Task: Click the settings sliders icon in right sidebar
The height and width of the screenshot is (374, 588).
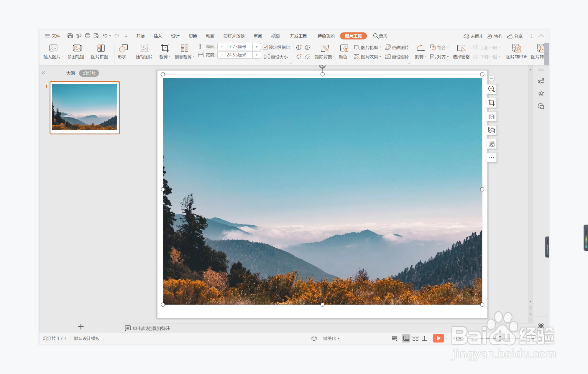Action: point(541,81)
